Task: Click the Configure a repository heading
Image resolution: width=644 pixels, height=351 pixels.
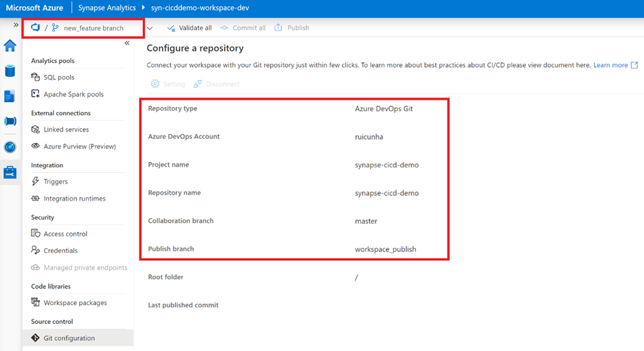Action: click(x=195, y=48)
